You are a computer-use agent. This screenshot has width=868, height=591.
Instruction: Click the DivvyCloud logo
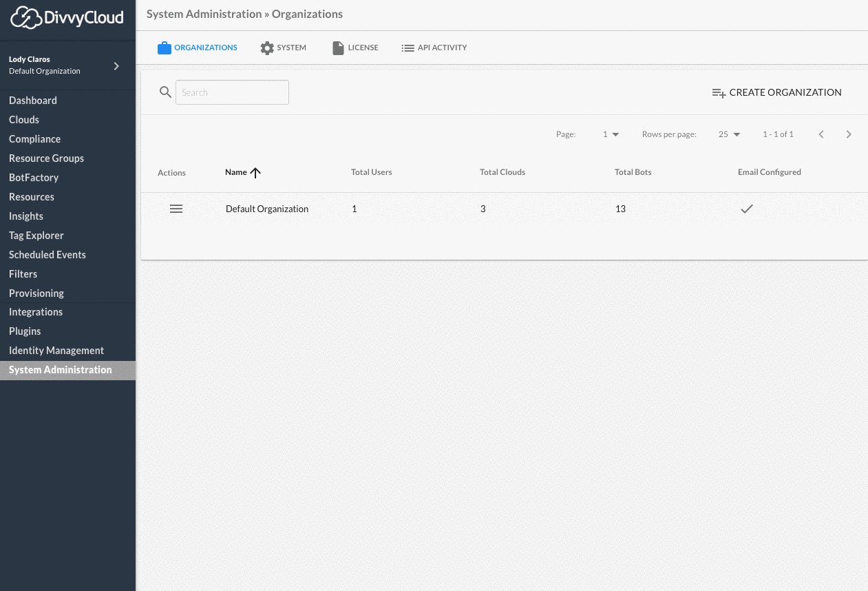[x=67, y=17]
